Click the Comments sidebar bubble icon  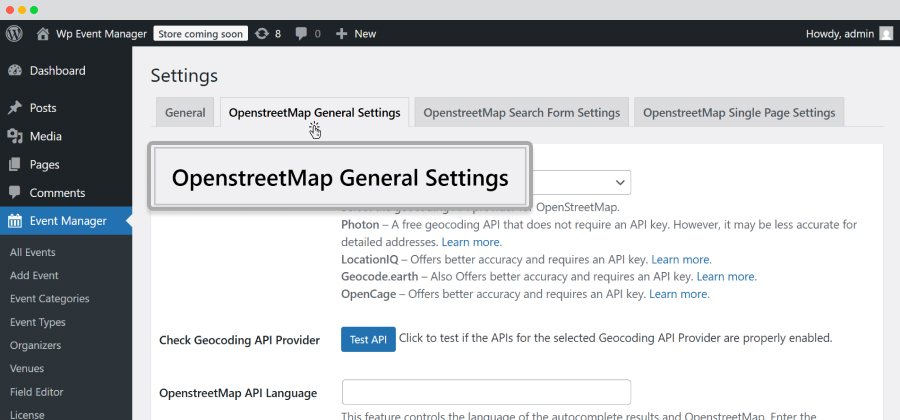15,193
